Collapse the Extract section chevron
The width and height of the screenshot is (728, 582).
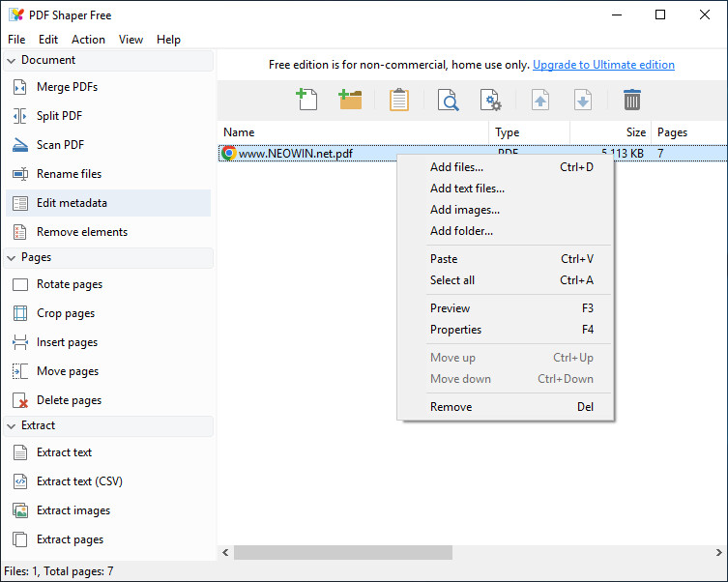click(x=12, y=426)
